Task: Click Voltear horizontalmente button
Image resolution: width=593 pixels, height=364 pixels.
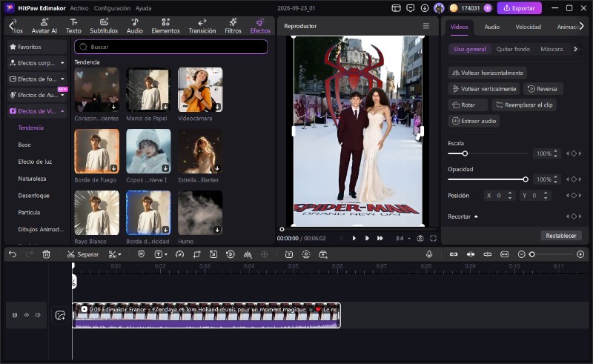Action: pos(488,73)
